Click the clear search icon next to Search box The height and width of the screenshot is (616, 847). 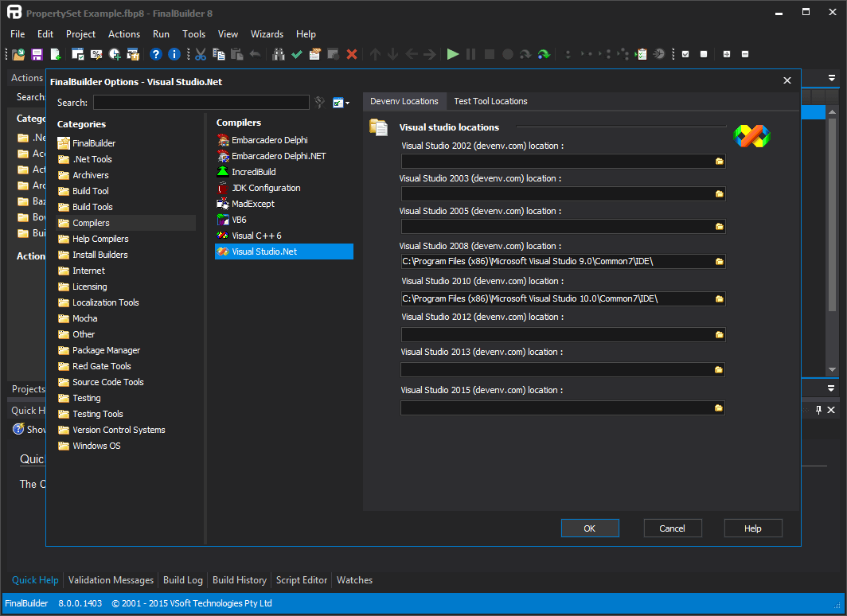click(x=320, y=102)
